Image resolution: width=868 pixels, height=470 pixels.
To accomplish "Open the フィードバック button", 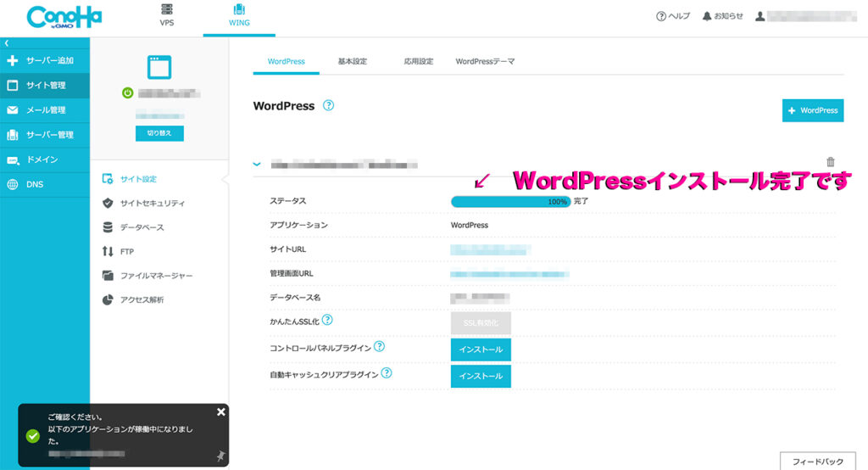I will click(818, 462).
